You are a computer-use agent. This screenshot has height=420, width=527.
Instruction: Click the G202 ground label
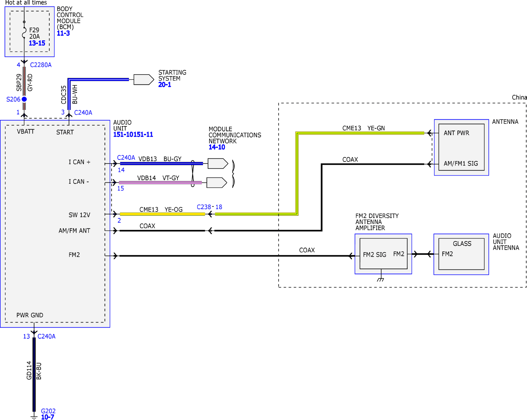(48, 411)
